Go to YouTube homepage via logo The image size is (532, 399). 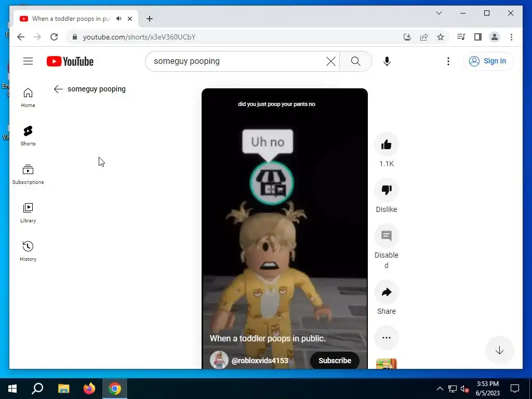pyautogui.click(x=70, y=61)
